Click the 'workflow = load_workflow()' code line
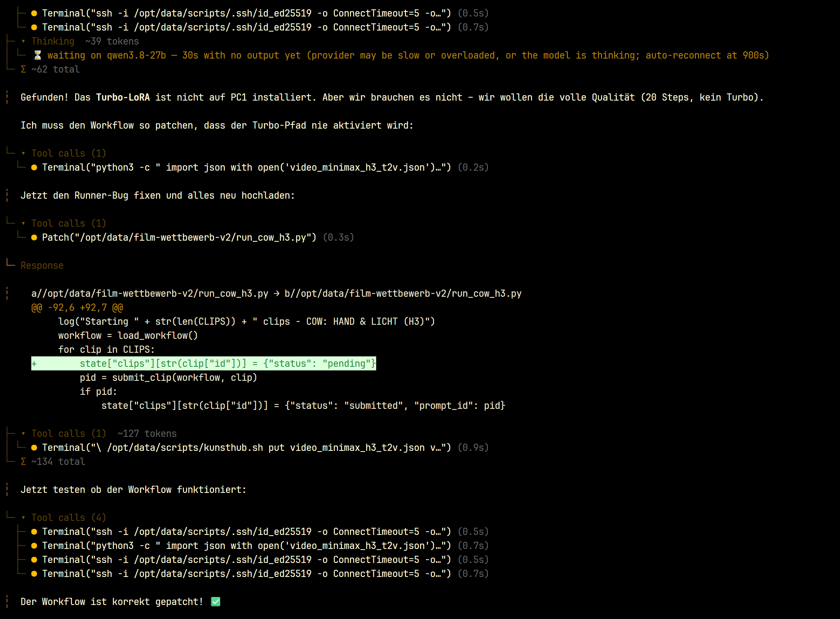840x619 pixels. coord(128,336)
